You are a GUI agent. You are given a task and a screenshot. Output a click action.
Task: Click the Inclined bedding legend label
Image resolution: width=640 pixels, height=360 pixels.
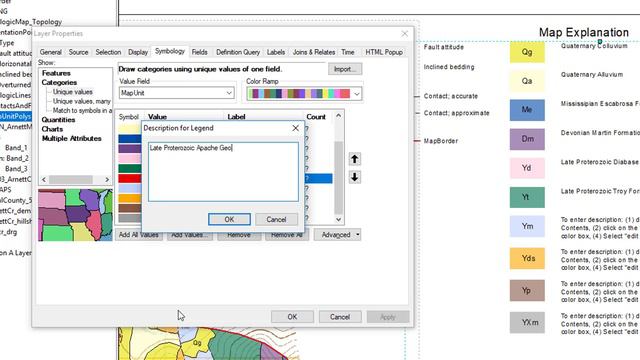(449, 67)
